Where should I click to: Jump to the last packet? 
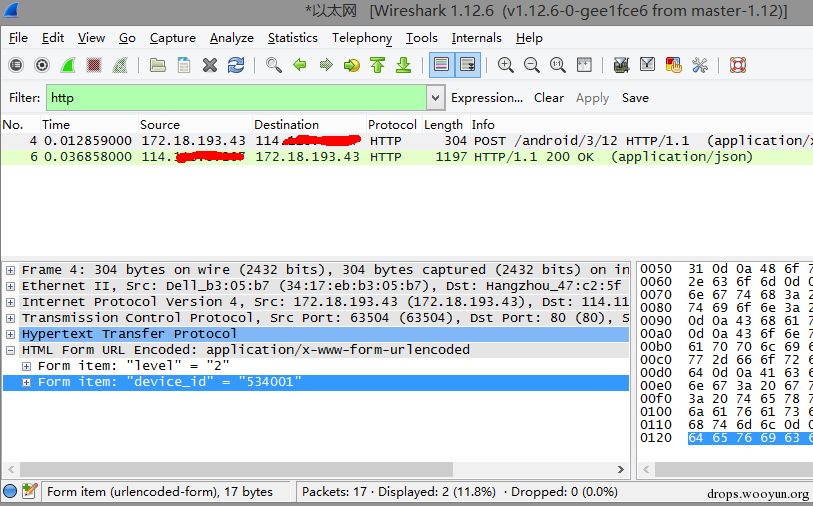[403, 65]
